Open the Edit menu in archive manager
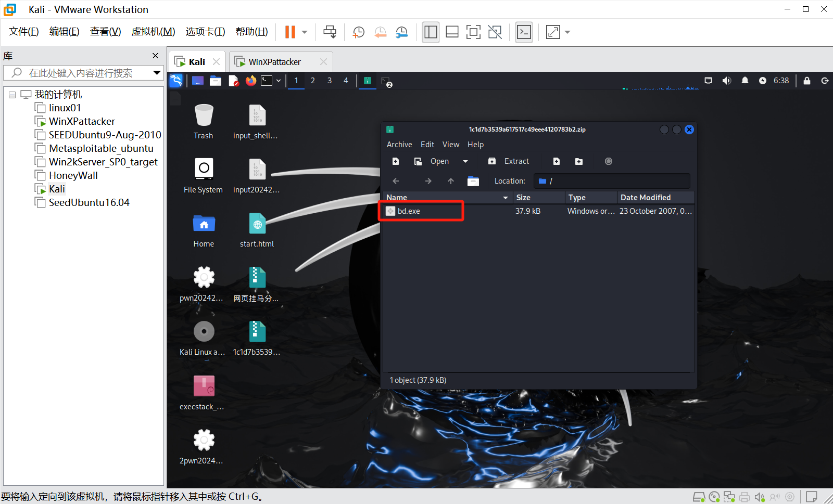This screenshot has width=833, height=504. pos(427,145)
